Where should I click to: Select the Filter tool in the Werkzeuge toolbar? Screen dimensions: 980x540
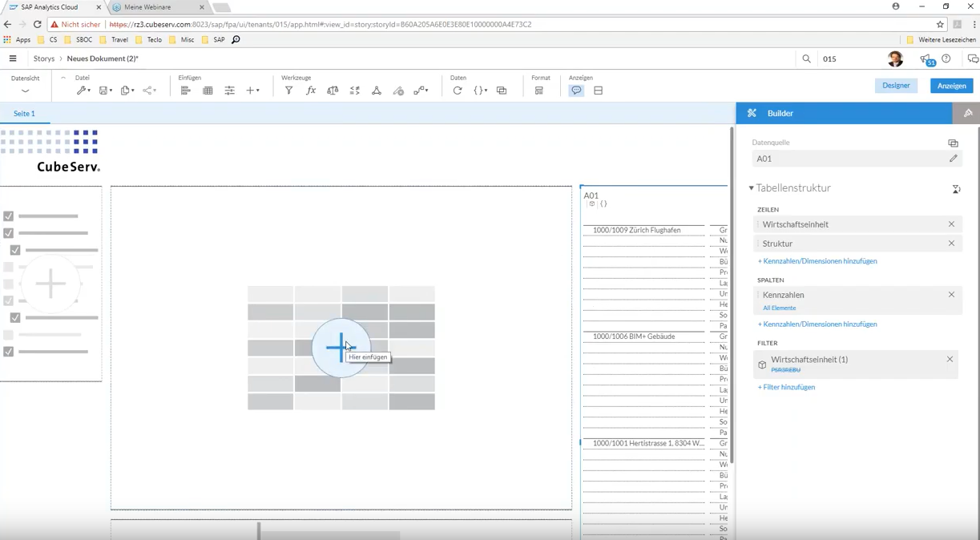(x=289, y=91)
